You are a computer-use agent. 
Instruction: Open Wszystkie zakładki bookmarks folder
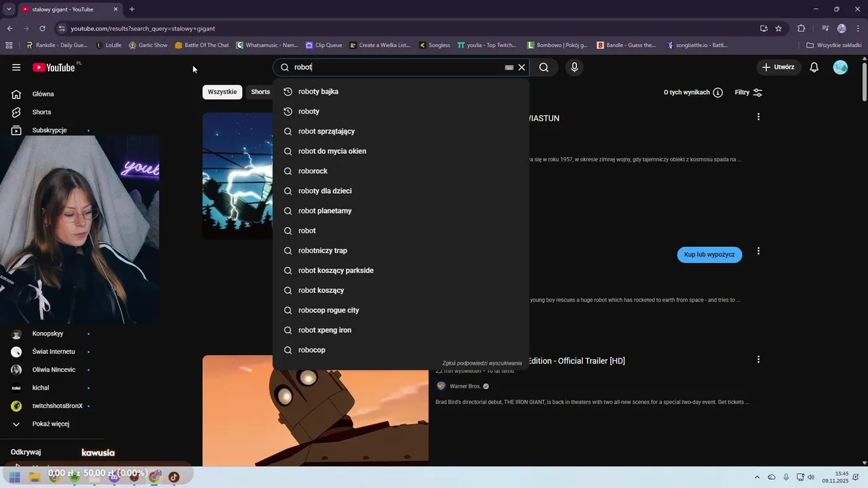(834, 45)
